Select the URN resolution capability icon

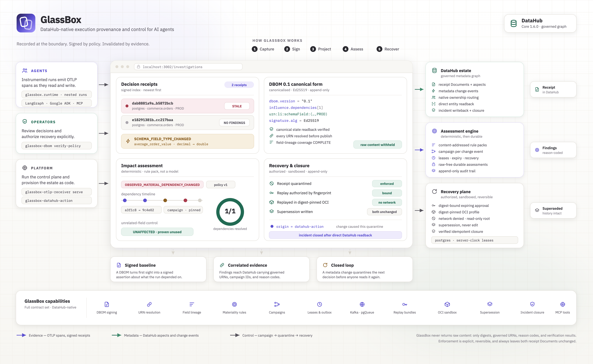(149, 304)
